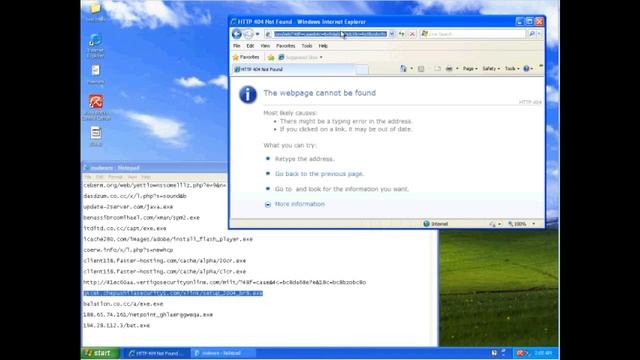
Task: Click the taskbar clock
Action: (x=543, y=353)
